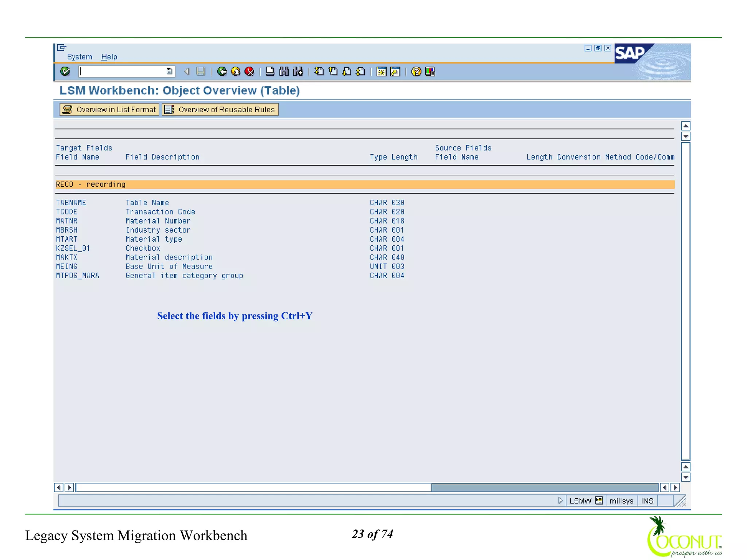747x560 pixels.
Task: Click the Generate Shortcut icon
Action: pyautogui.click(x=395, y=72)
